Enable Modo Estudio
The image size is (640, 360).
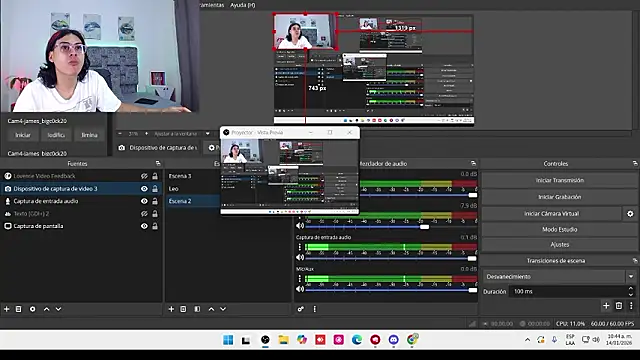[560, 229]
